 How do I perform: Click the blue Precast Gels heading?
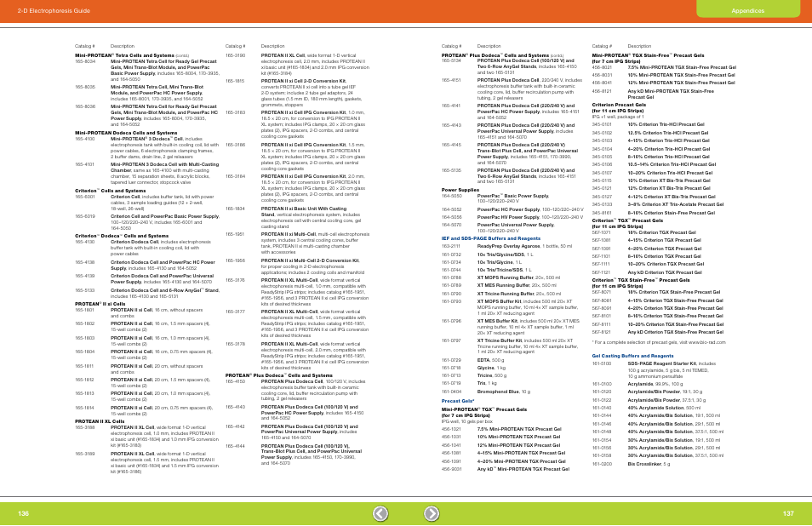tap(458, 401)
